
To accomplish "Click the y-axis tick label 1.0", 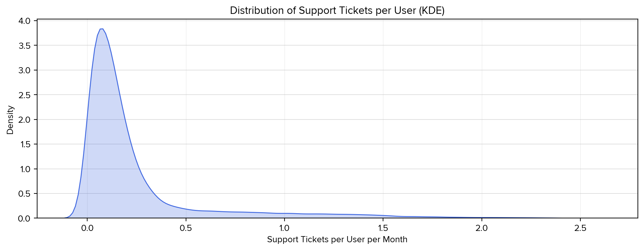I will (25, 169).
